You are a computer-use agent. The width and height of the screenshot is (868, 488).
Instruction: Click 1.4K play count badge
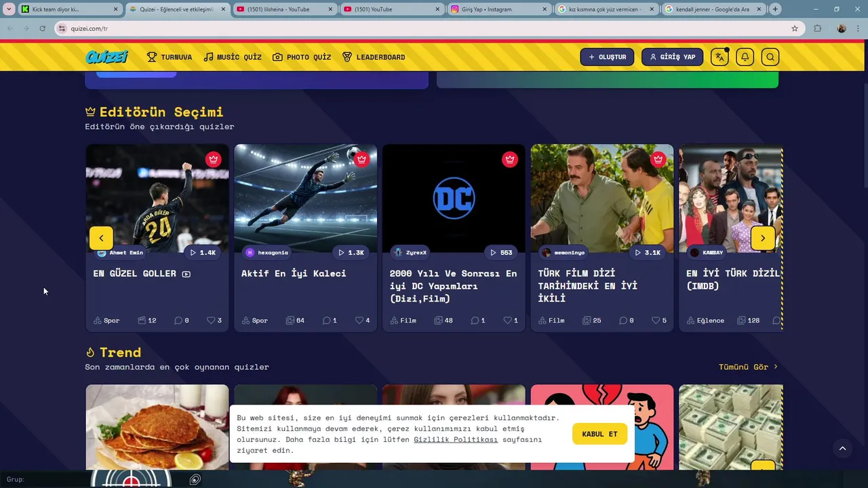[x=202, y=252]
